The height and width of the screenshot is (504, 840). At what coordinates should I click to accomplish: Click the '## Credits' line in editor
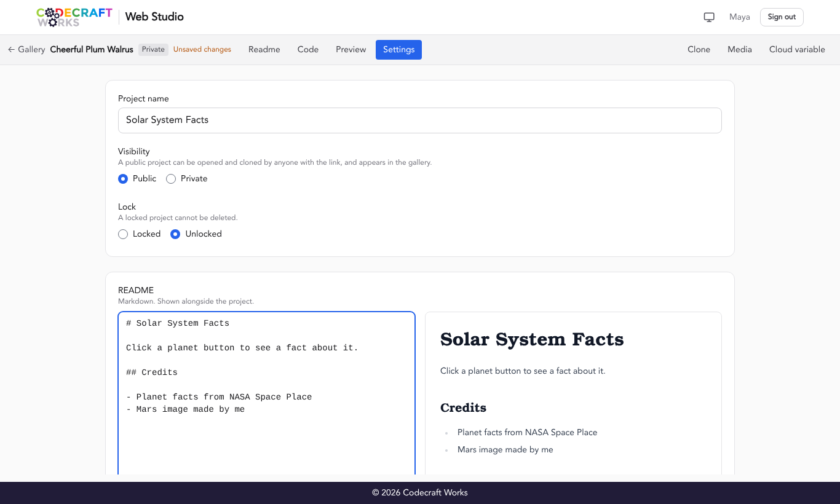(x=152, y=372)
